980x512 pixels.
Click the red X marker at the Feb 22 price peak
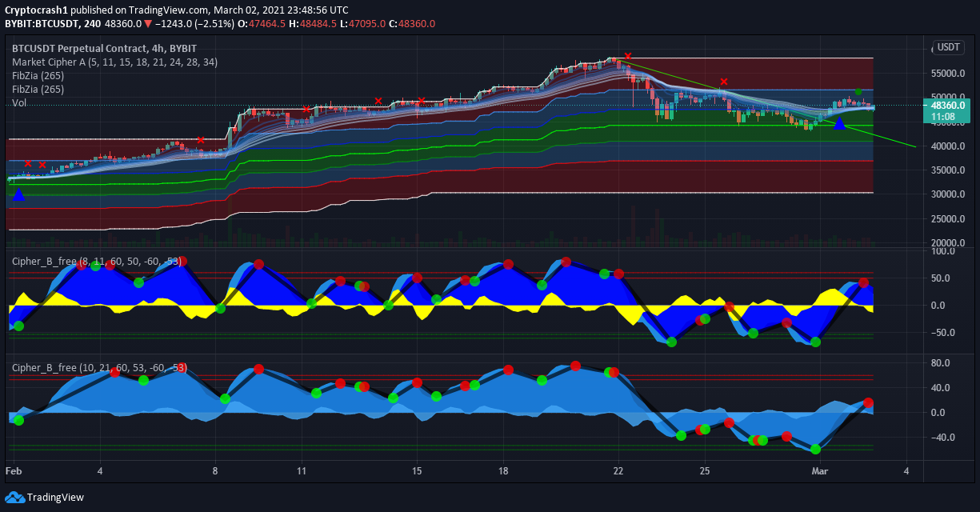pos(628,56)
